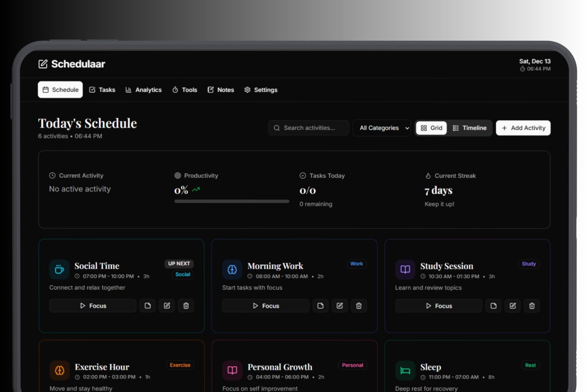Switch to Timeline view
Viewport: 588px width, 392px height.
pos(469,128)
